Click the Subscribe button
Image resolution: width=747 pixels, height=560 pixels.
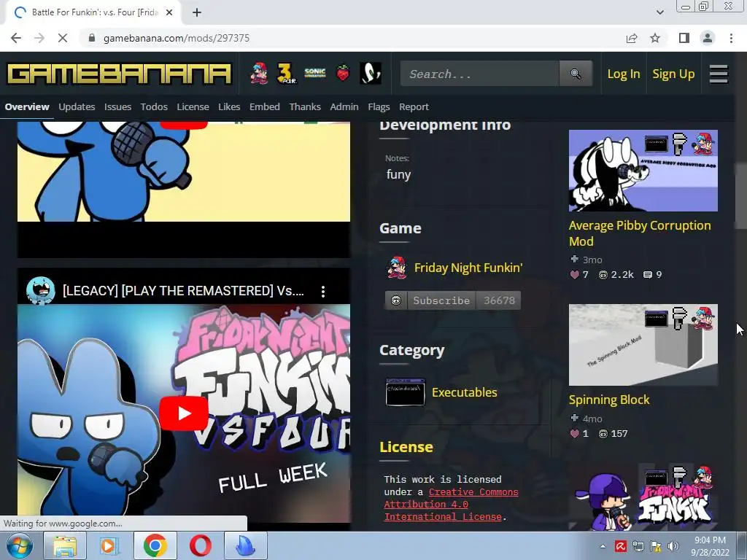click(441, 300)
